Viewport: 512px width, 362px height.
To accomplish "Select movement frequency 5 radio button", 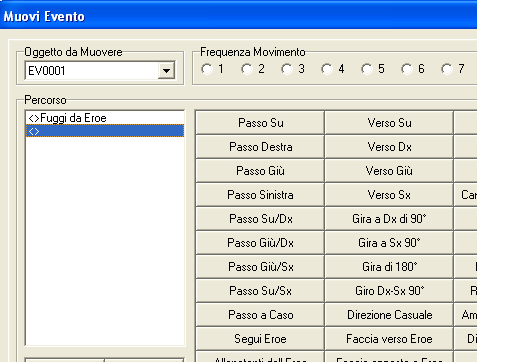I will [367, 69].
